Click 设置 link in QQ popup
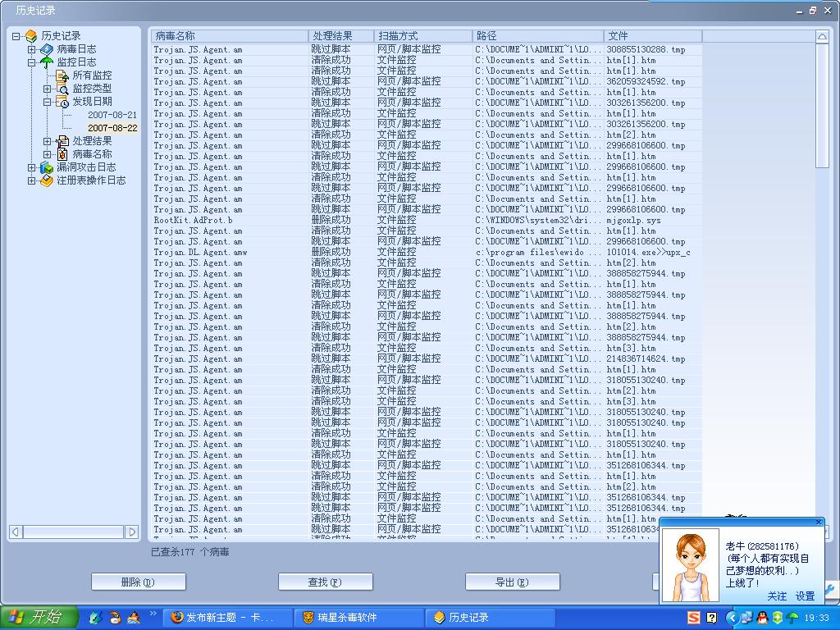 (806, 596)
